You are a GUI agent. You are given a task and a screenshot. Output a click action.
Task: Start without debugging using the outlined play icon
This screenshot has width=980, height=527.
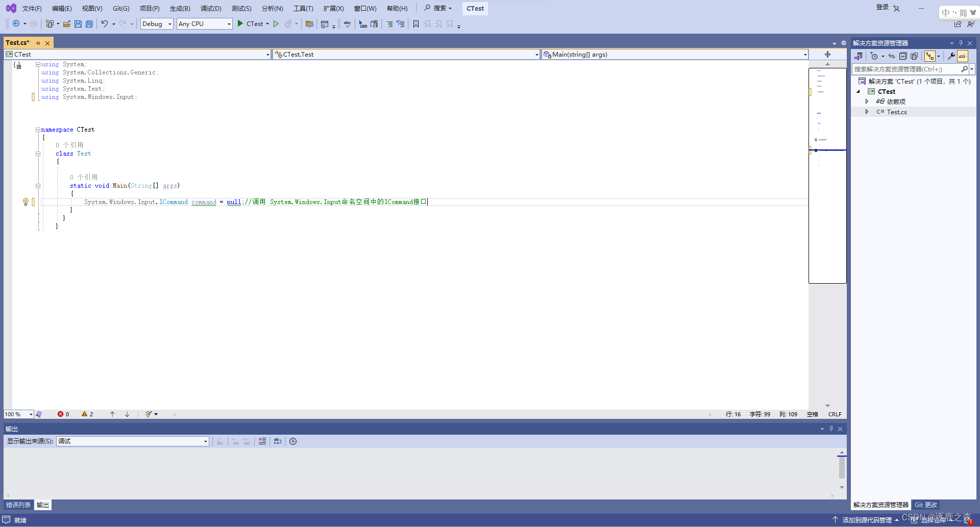(276, 23)
